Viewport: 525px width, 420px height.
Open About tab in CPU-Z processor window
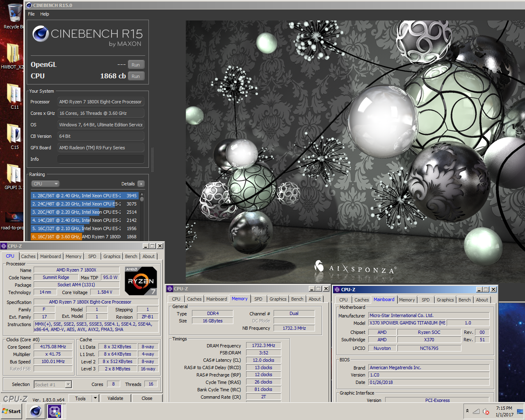[x=148, y=256]
